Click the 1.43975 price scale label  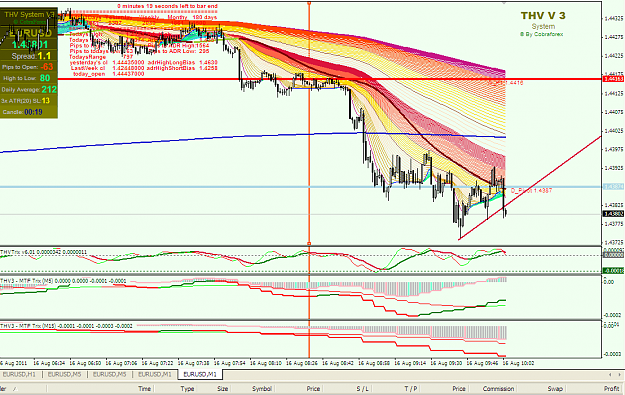[x=614, y=149]
